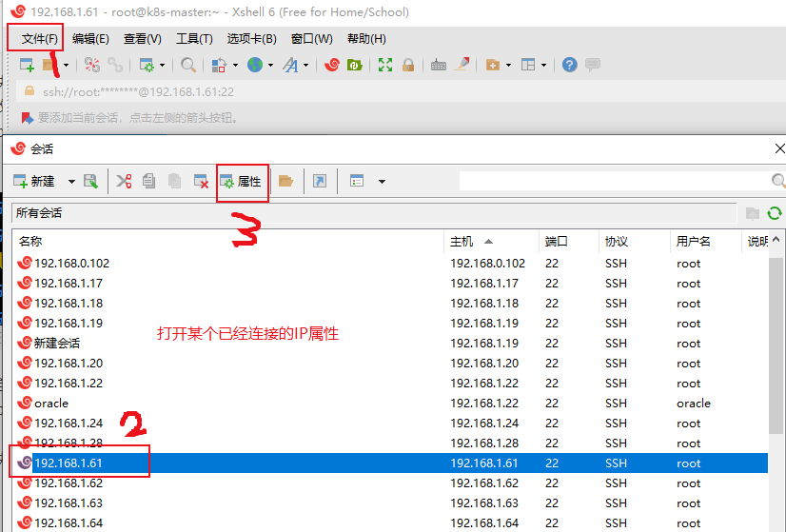Click 新建 button in sessions dialog
Viewport: 786px width, 532px height.
point(34,181)
